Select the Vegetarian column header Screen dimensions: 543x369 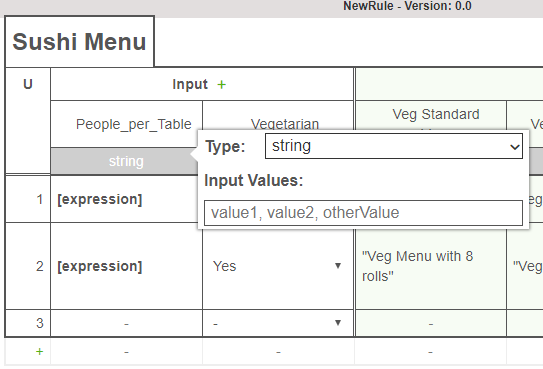(285, 124)
